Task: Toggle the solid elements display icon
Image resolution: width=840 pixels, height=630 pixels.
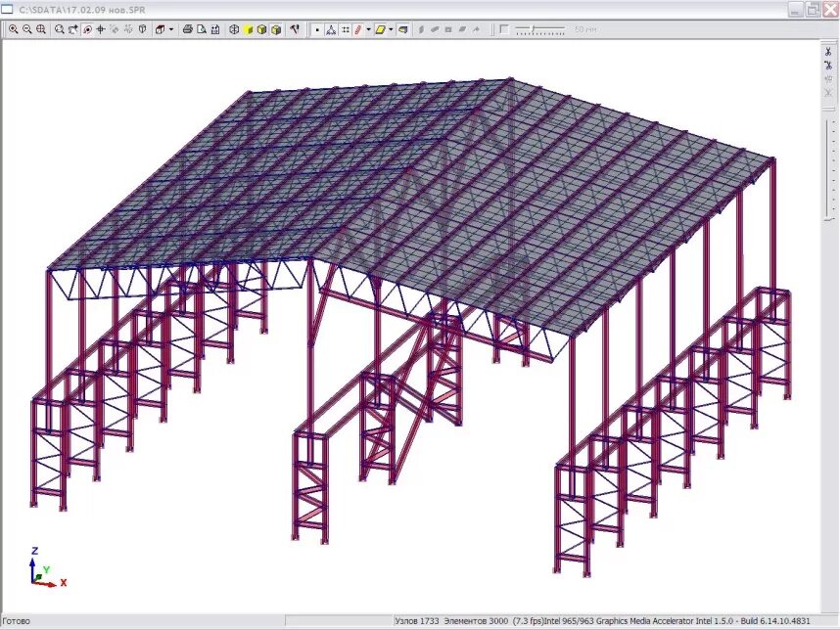Action: [x=403, y=29]
